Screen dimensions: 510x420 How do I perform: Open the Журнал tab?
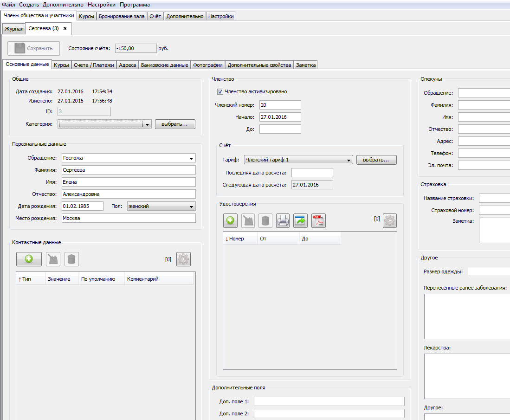coord(14,29)
